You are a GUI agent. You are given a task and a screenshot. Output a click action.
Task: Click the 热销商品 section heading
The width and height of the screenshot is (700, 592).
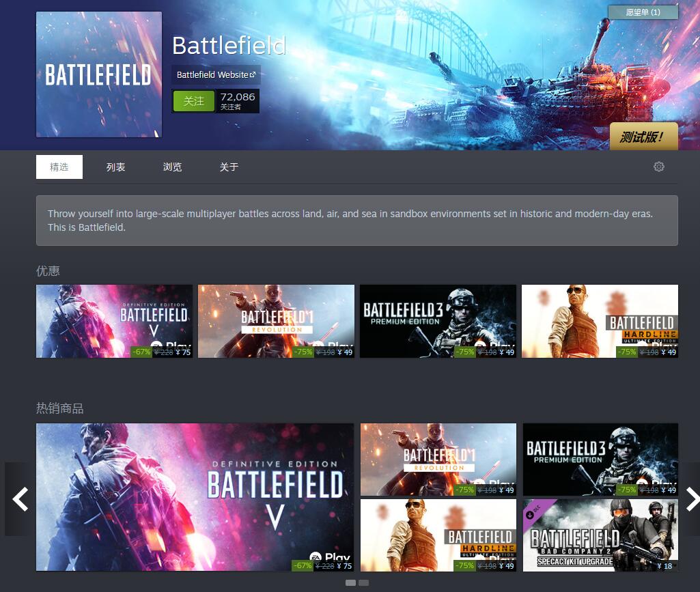click(60, 408)
